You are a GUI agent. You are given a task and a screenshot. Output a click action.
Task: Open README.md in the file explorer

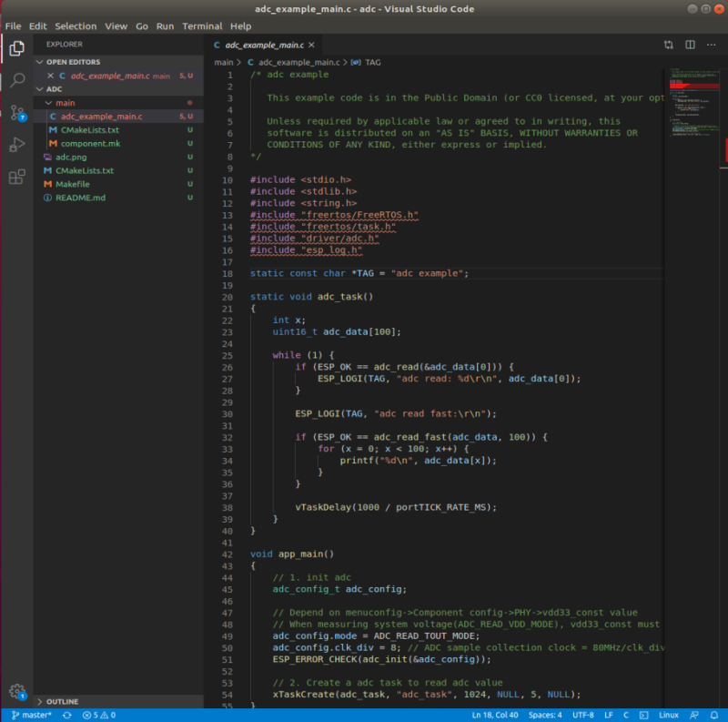(x=80, y=198)
